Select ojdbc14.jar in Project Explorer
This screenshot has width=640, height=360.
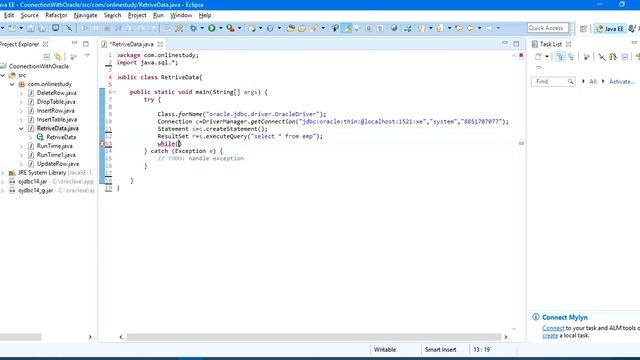point(32,181)
